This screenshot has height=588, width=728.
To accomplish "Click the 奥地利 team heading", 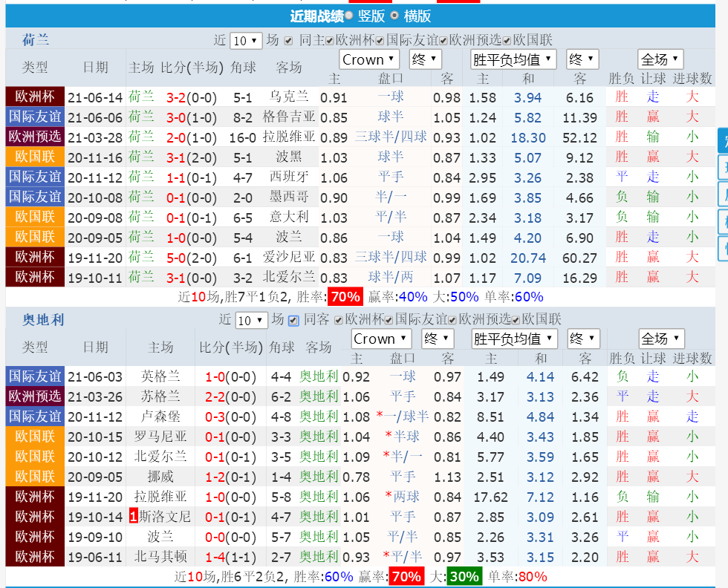I will click(x=43, y=319).
